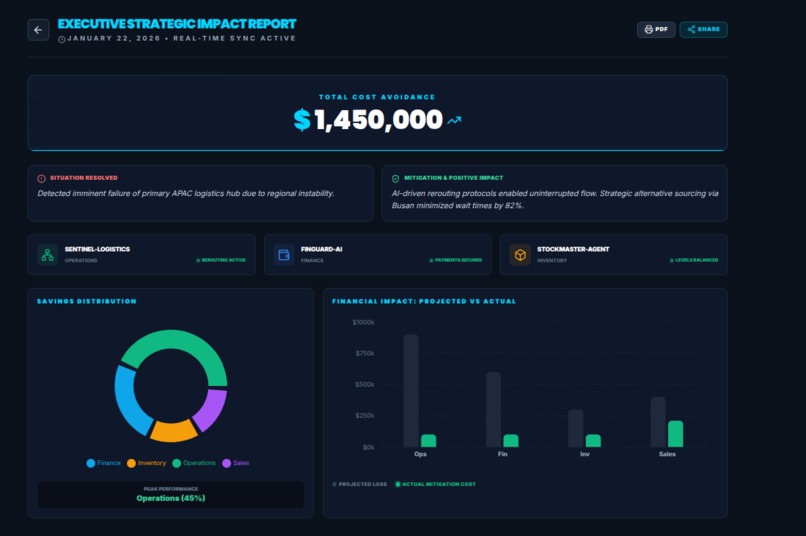Viewport: 806px width, 536px height.
Task: Click the blue Finance donut segment
Action: point(127,401)
